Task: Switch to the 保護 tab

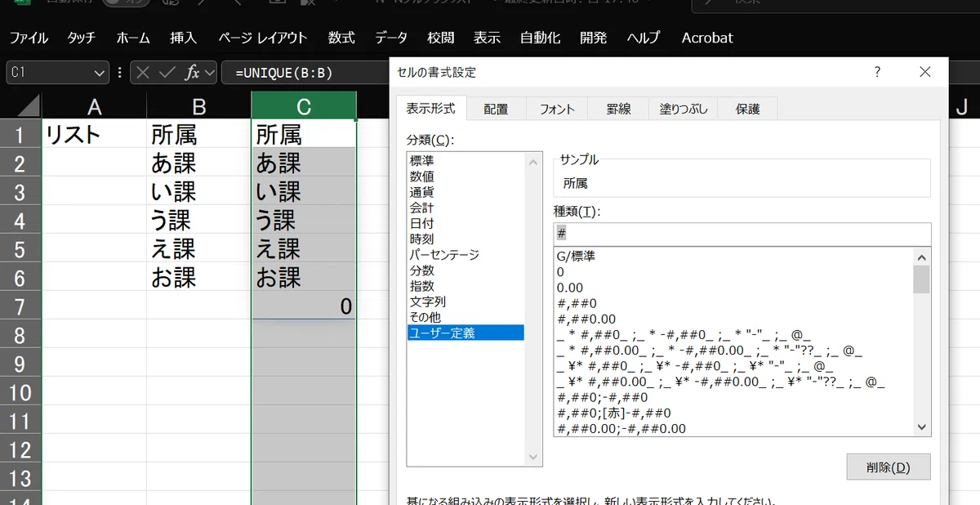Action: point(747,109)
